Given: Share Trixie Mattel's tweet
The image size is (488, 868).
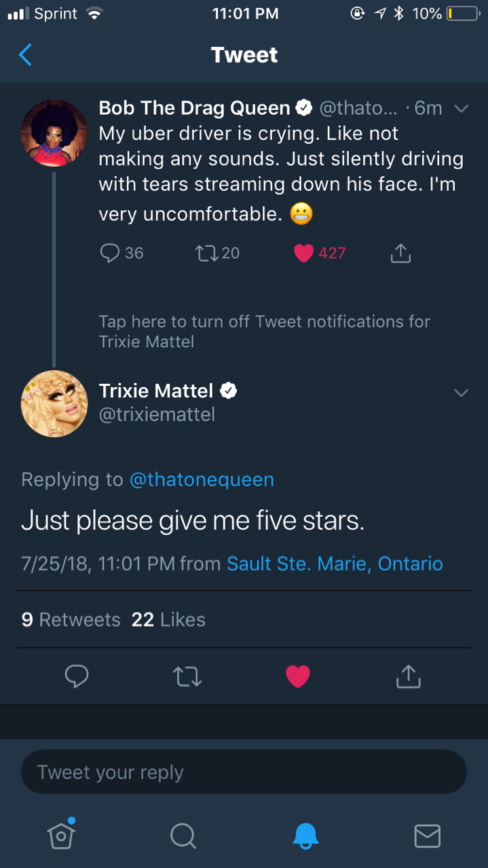Looking at the screenshot, I should pos(408,676).
